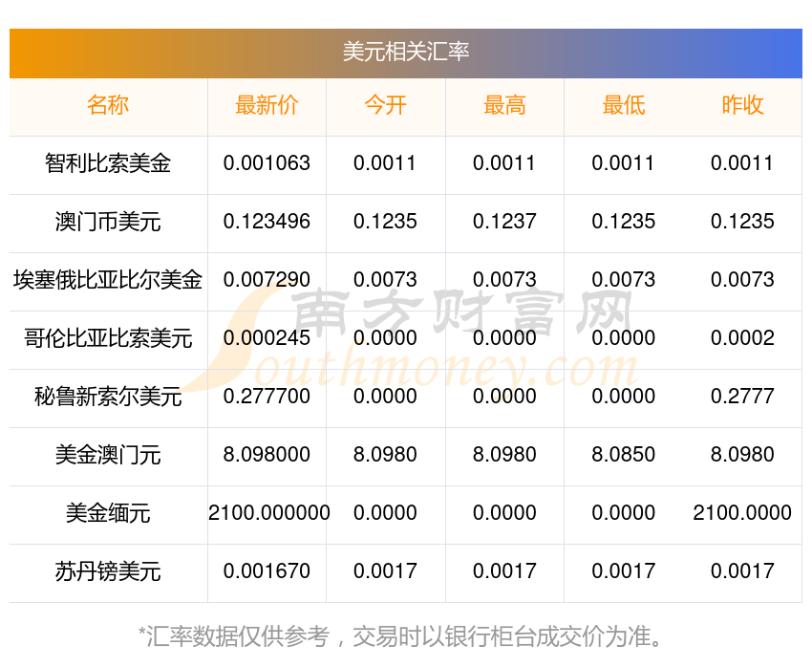Open the 澳门币美元 currency name

[108, 222]
